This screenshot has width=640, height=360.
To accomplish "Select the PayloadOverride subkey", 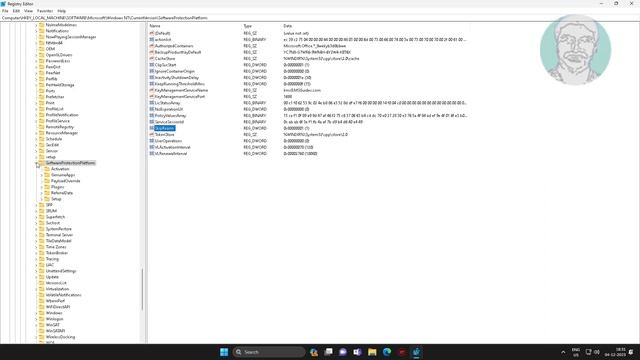I will point(65,181).
